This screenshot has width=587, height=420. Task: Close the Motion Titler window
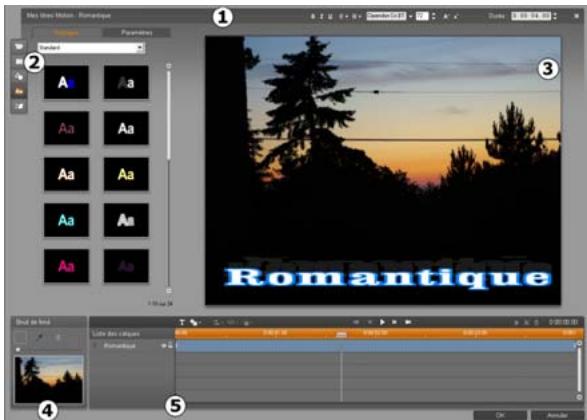click(x=576, y=16)
